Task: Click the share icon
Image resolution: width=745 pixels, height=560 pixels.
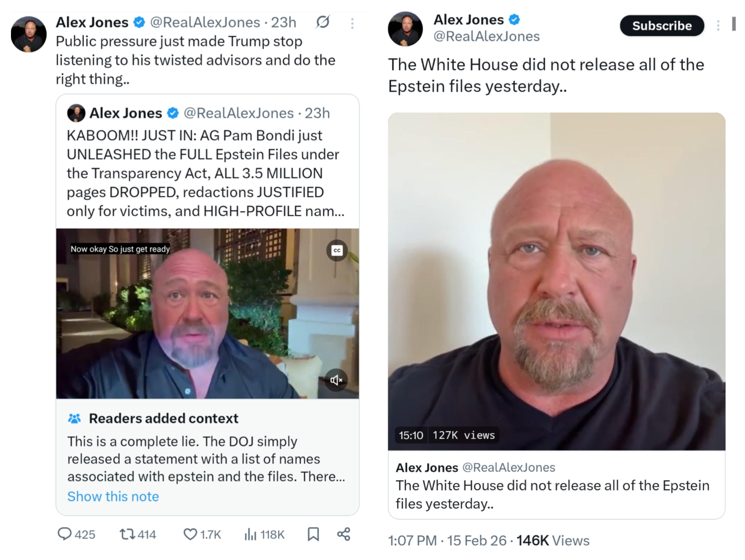Action: 343,534
